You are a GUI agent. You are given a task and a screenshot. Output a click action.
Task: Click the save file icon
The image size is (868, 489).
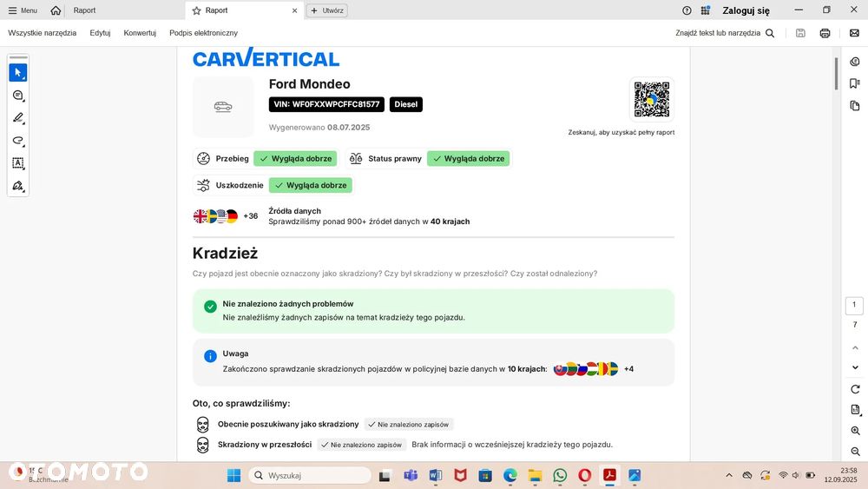pos(800,33)
